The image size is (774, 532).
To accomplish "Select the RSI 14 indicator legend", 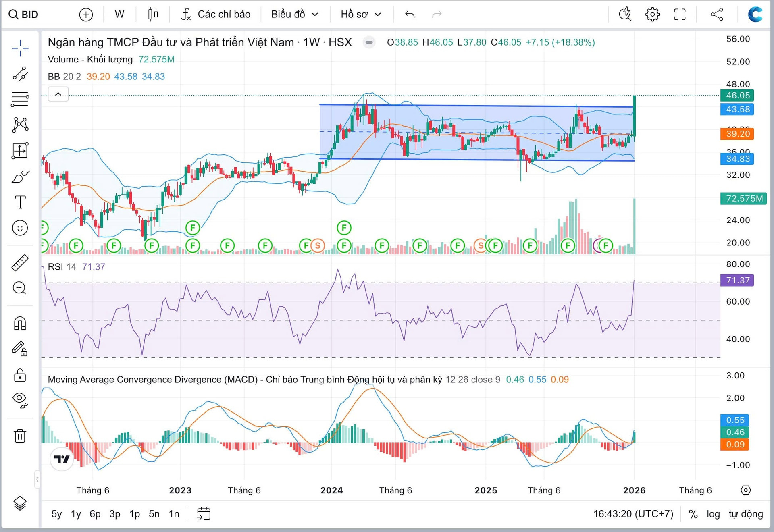I will 62,267.
